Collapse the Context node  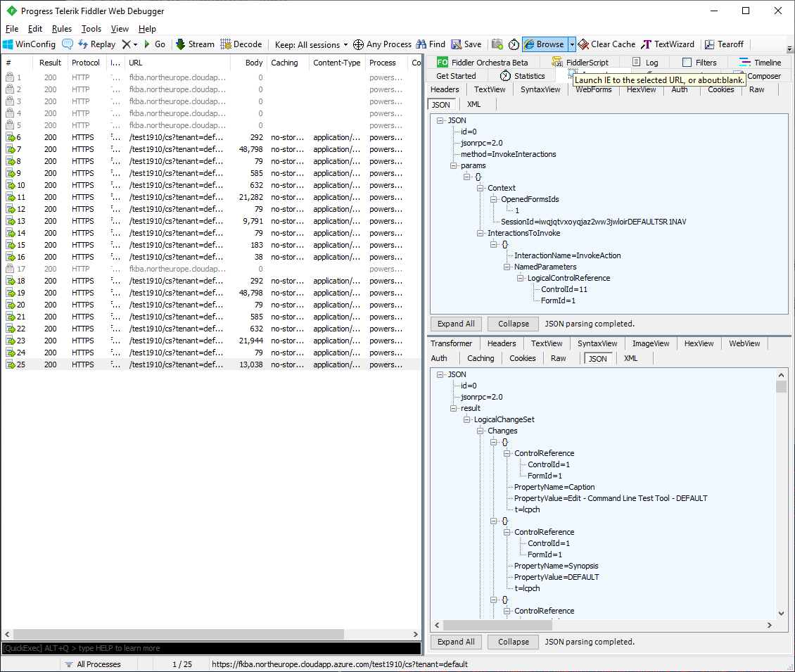click(480, 188)
